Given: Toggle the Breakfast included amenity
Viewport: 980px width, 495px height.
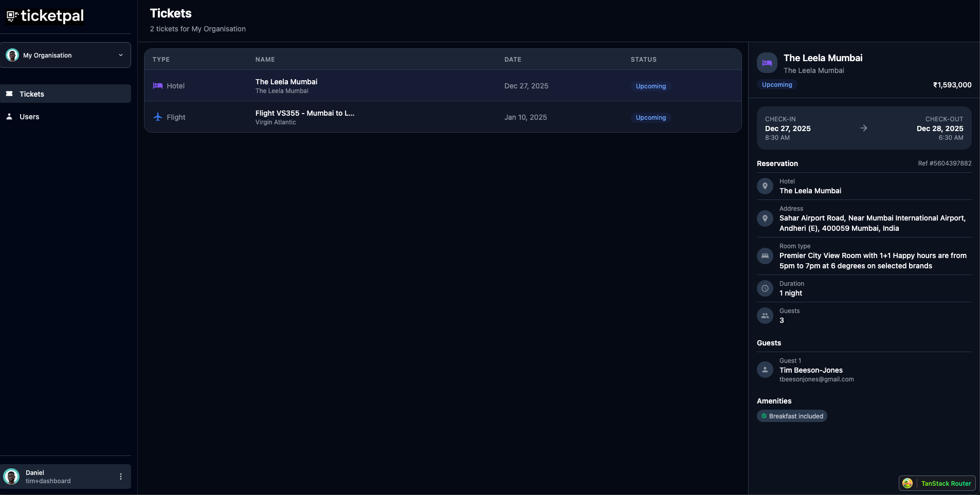Looking at the screenshot, I should [791, 416].
